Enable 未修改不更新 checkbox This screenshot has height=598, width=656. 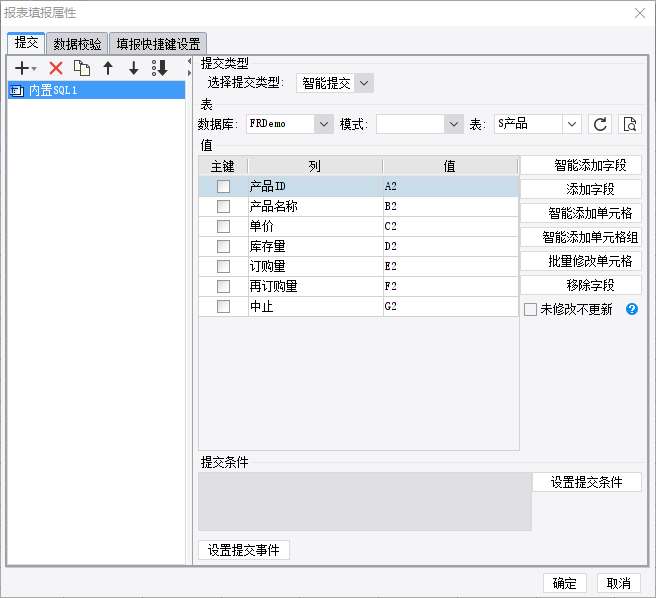point(530,310)
